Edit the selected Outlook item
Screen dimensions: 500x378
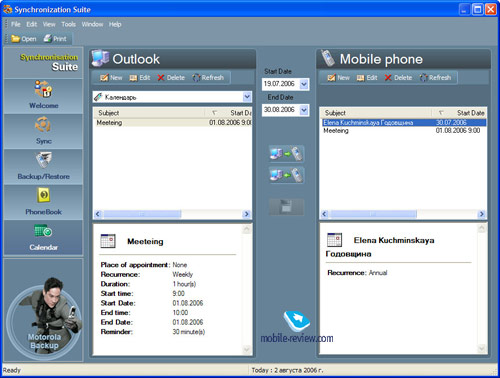point(140,78)
